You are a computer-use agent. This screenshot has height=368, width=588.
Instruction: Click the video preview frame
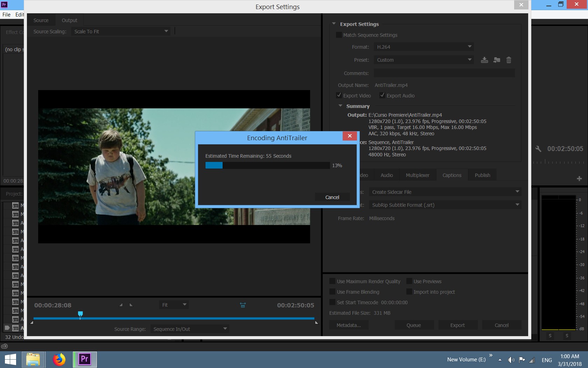(x=174, y=166)
